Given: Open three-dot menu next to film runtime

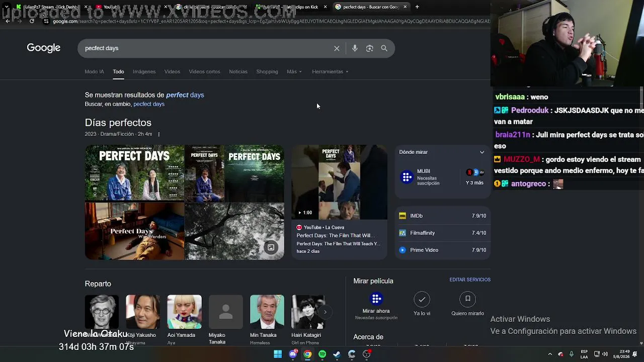Looking at the screenshot, I should (x=158, y=134).
